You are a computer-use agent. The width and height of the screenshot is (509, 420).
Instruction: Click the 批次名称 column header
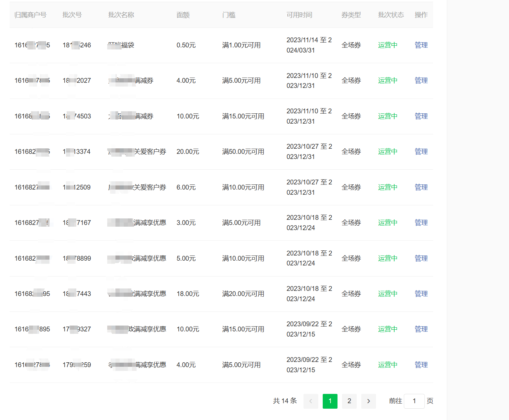point(121,15)
